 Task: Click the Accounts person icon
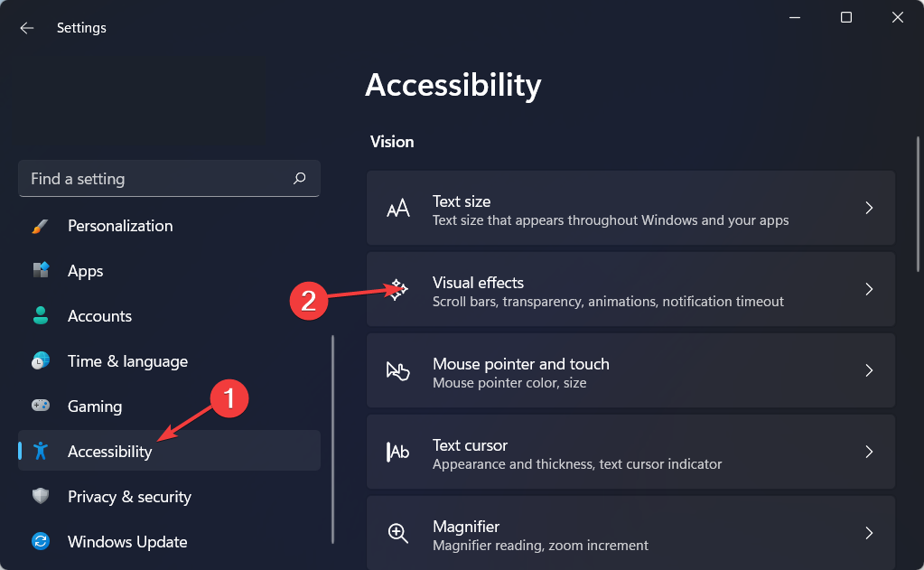40,315
